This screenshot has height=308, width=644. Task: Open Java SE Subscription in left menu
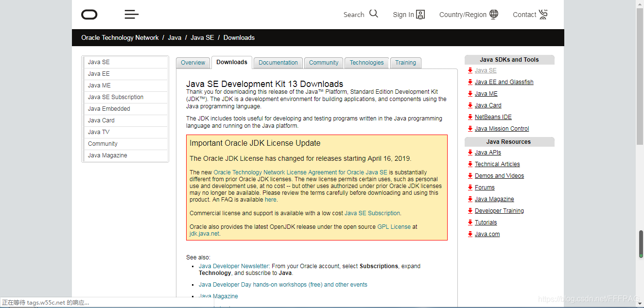click(125, 97)
